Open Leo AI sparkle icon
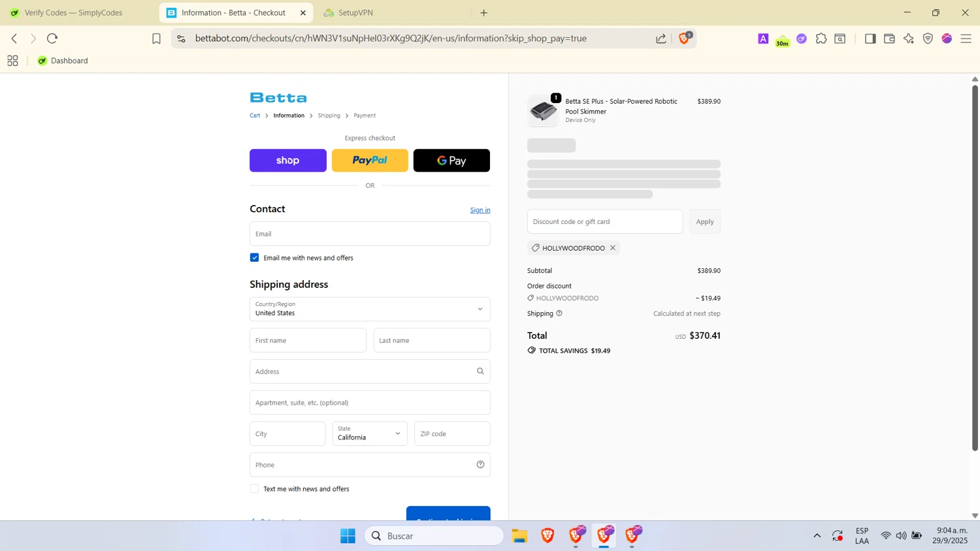Viewport: 980px width, 551px height. click(x=909, y=39)
